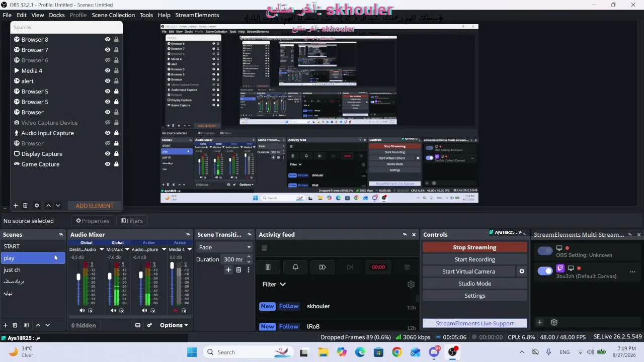Add a new scene with plus icon

pos(6,325)
